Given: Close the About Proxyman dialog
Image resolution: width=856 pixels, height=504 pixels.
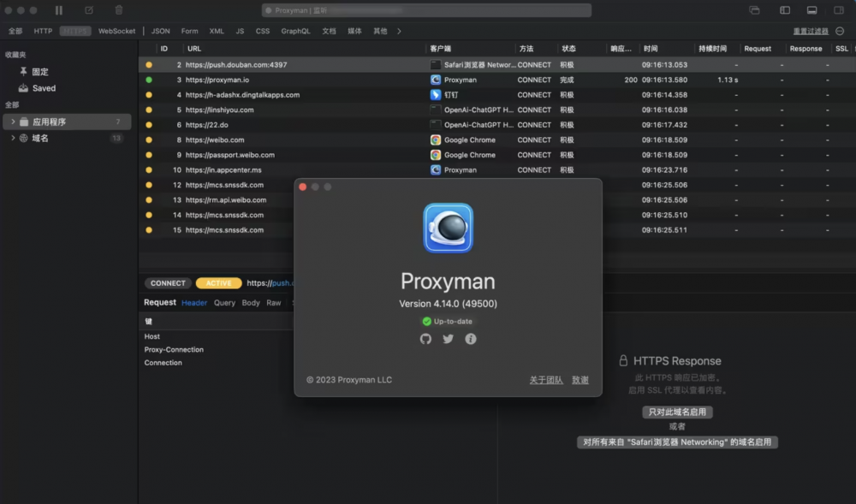Looking at the screenshot, I should (x=302, y=187).
